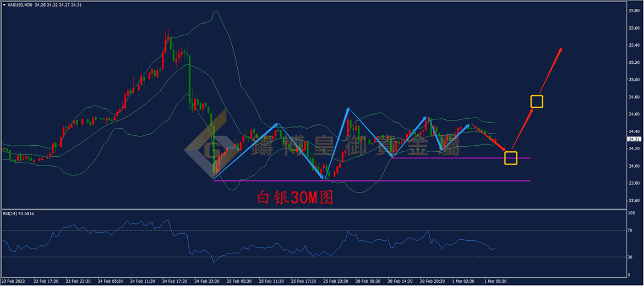Click the 28 Feb 20:30 time label

pyautogui.click(x=432, y=282)
